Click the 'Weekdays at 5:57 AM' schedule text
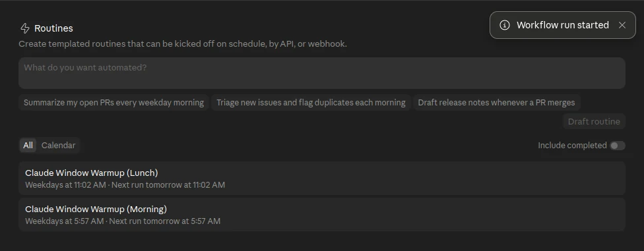Image resolution: width=644 pixels, height=251 pixels. [64, 221]
